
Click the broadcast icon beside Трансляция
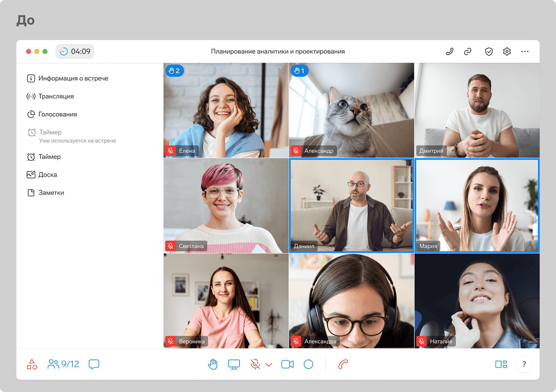coord(31,96)
